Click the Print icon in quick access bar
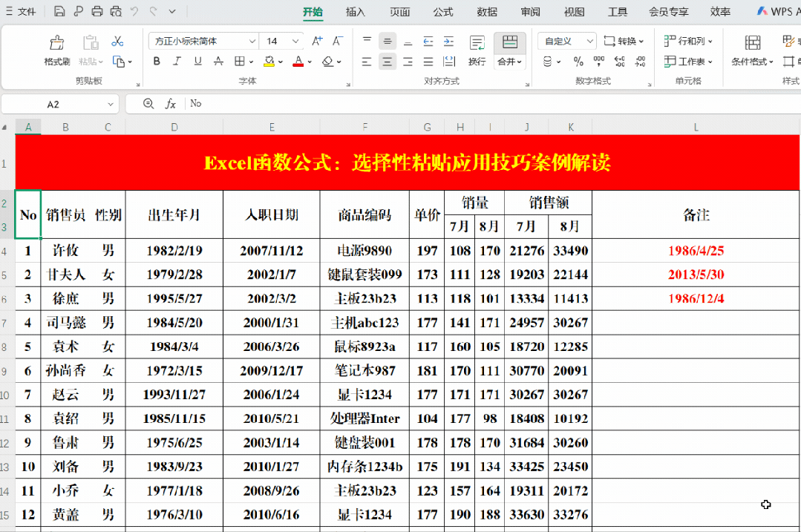 [97, 12]
